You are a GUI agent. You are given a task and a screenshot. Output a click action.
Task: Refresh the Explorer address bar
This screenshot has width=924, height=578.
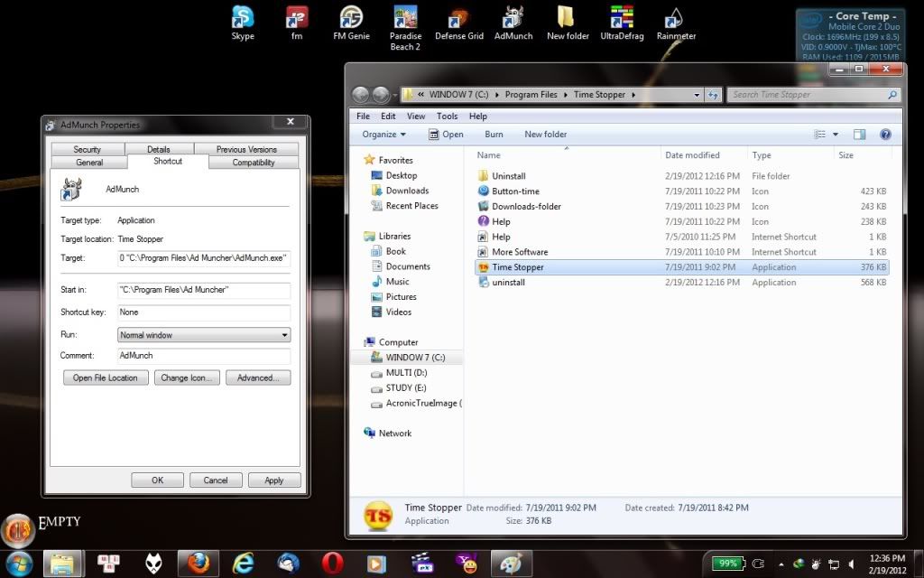tap(714, 94)
